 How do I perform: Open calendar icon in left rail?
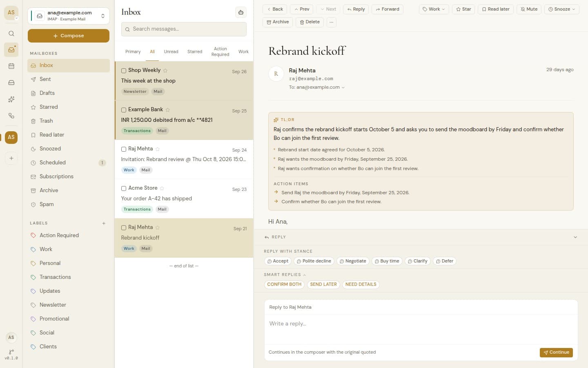11,66
